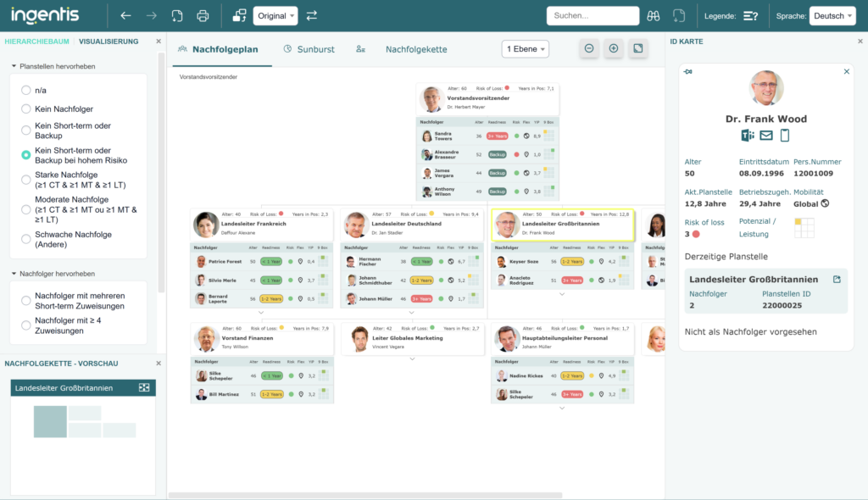Screen dimensions: 868x500
Task: Select the Schwache Nachfolge (Andere) option
Action: pos(26,239)
